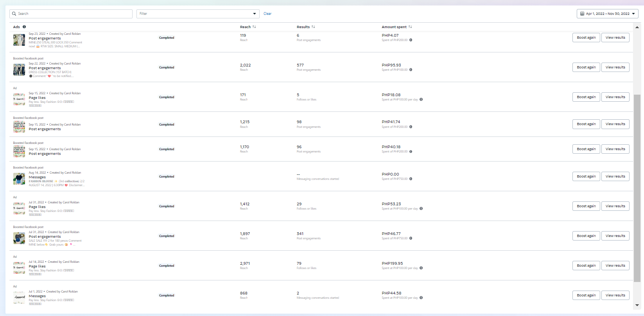Click the reach value "2,022"

(245, 65)
